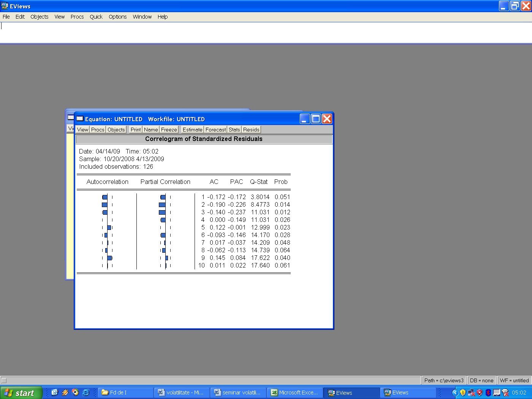Click the wireless network tray icon
532x399 pixels.
(505, 393)
